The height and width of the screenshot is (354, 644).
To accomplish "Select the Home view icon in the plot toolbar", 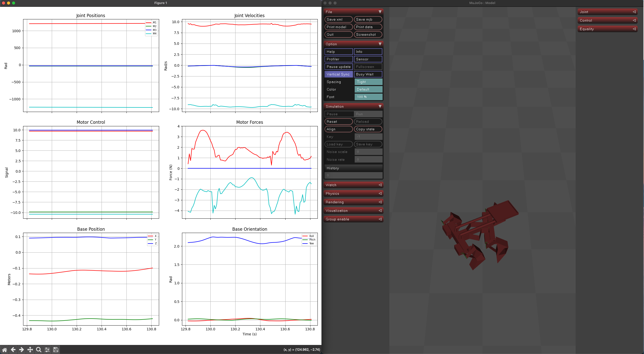I will [x=4, y=349].
